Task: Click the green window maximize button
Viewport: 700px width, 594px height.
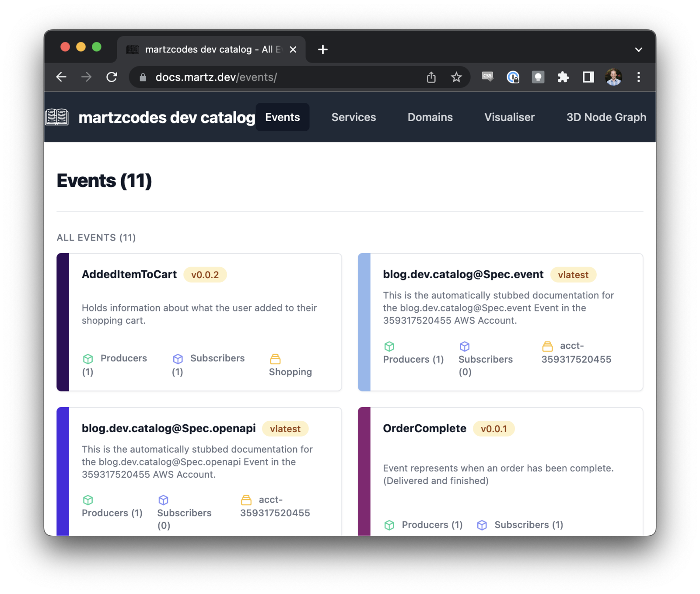Action: click(x=97, y=47)
